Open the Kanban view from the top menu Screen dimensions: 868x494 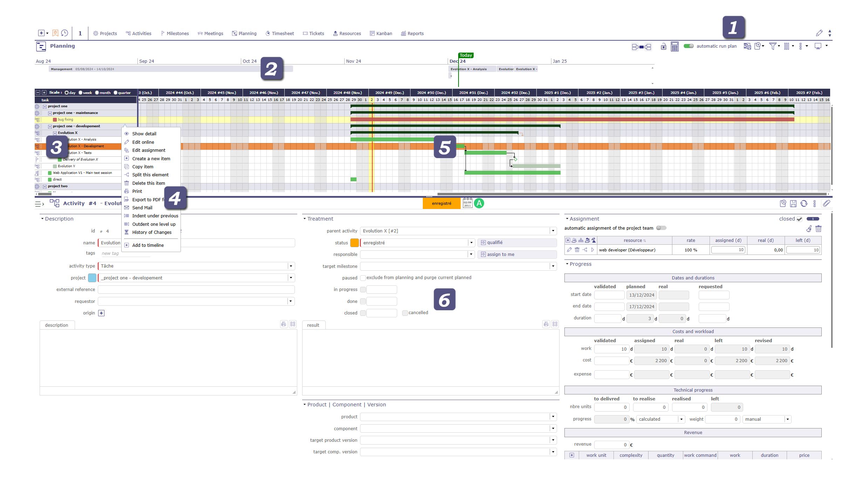(x=381, y=33)
